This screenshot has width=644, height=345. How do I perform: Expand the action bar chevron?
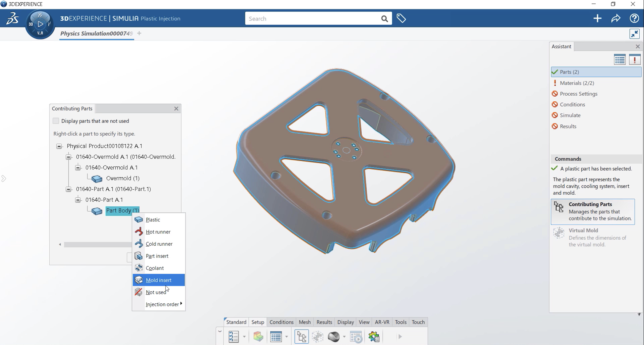[x=220, y=331]
